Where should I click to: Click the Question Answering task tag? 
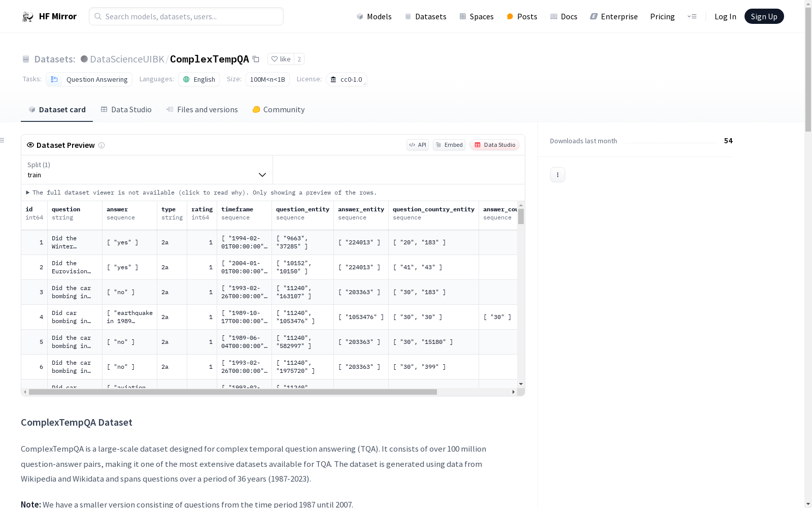pos(89,79)
